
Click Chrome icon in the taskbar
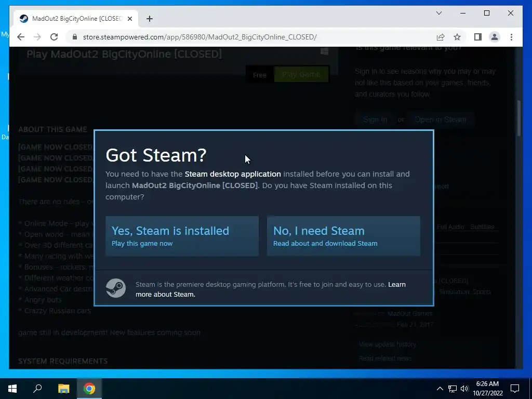pos(89,389)
